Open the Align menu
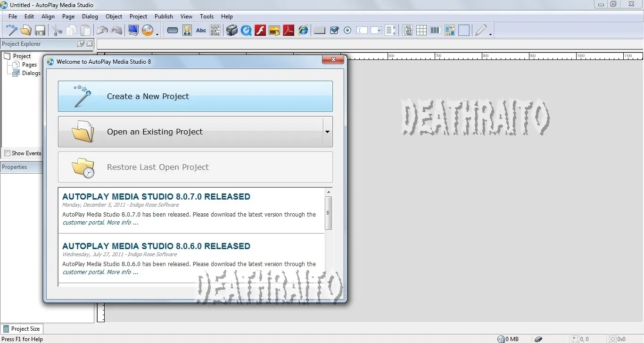 tap(48, 17)
